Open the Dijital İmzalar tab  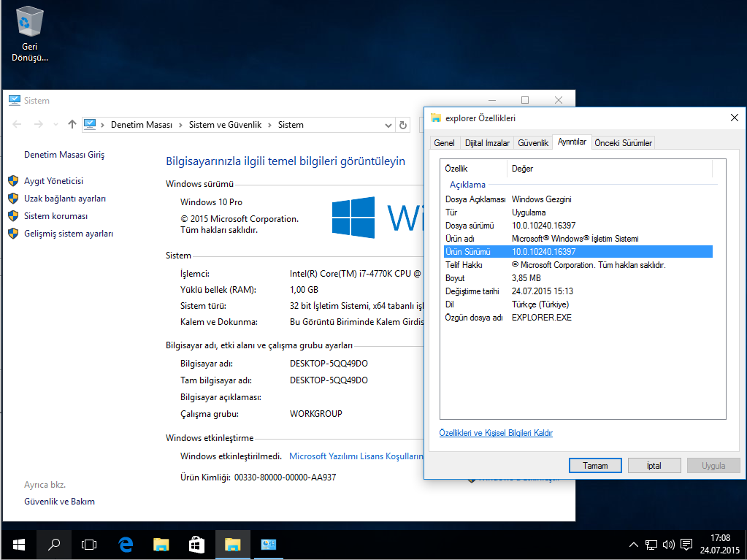pos(487,143)
